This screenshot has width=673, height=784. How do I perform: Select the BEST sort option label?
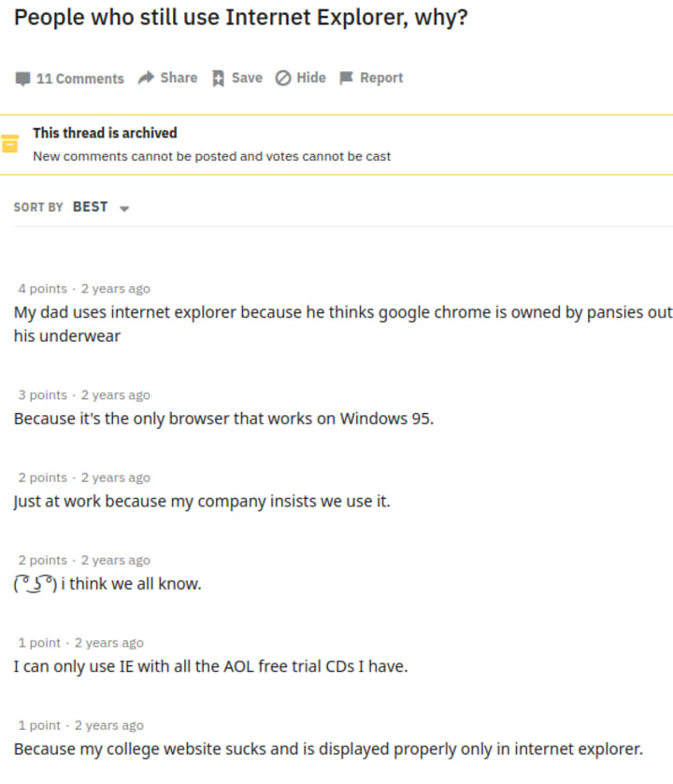[x=90, y=207]
